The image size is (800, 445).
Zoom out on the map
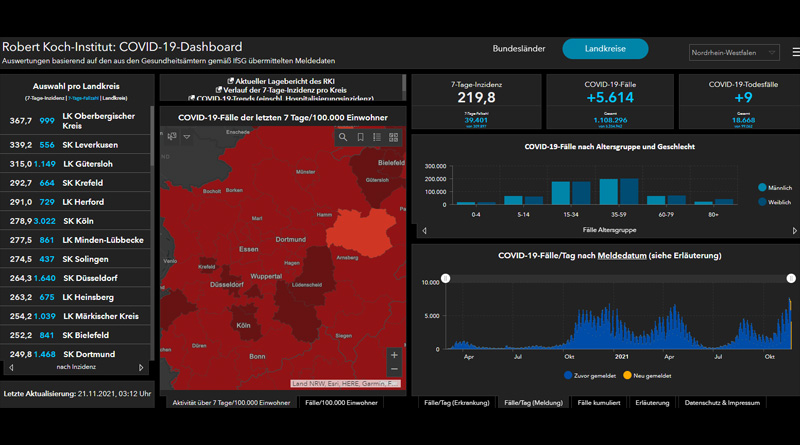pyautogui.click(x=394, y=369)
